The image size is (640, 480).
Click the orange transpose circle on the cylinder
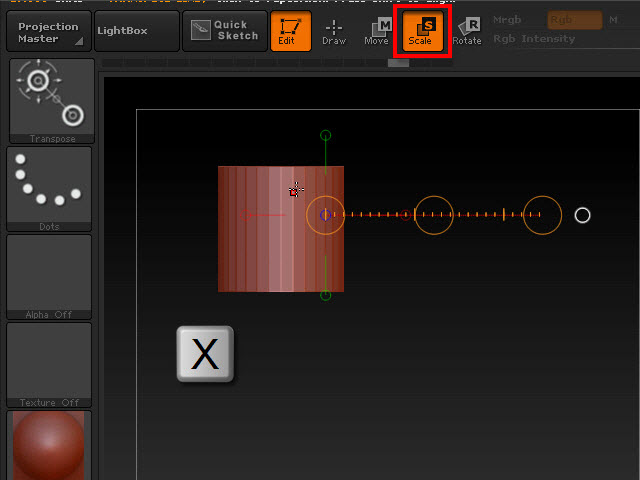(326, 215)
